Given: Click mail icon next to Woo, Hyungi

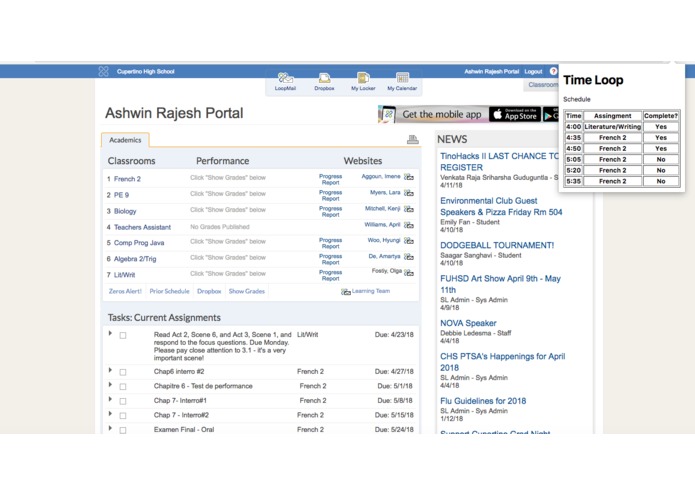Looking at the screenshot, I should click(409, 241).
